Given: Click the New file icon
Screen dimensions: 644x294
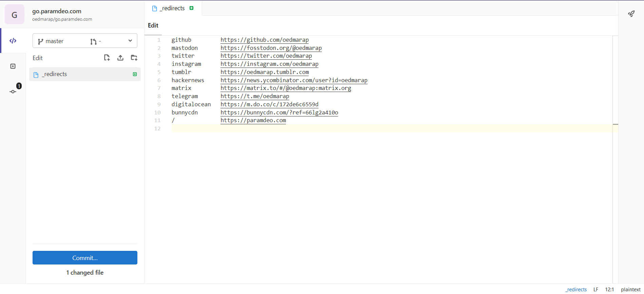Looking at the screenshot, I should tap(107, 58).
